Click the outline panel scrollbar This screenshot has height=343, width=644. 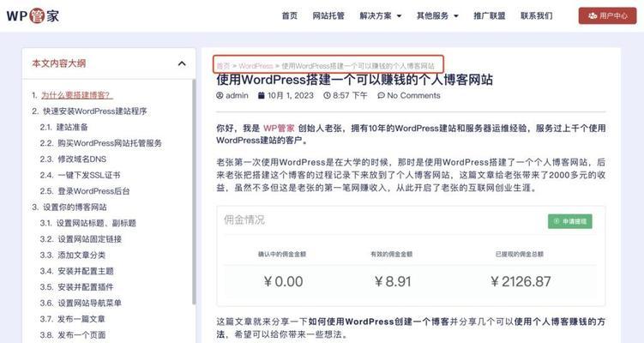click(x=194, y=192)
